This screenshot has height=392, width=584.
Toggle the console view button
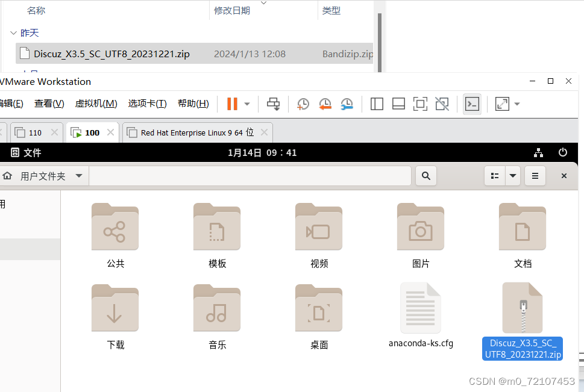tap(472, 104)
